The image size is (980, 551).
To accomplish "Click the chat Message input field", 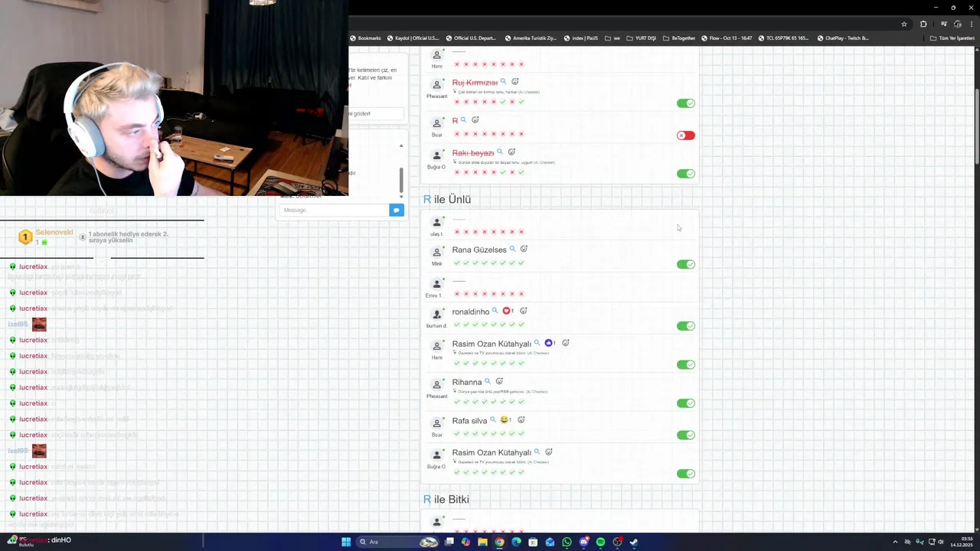I will click(334, 210).
